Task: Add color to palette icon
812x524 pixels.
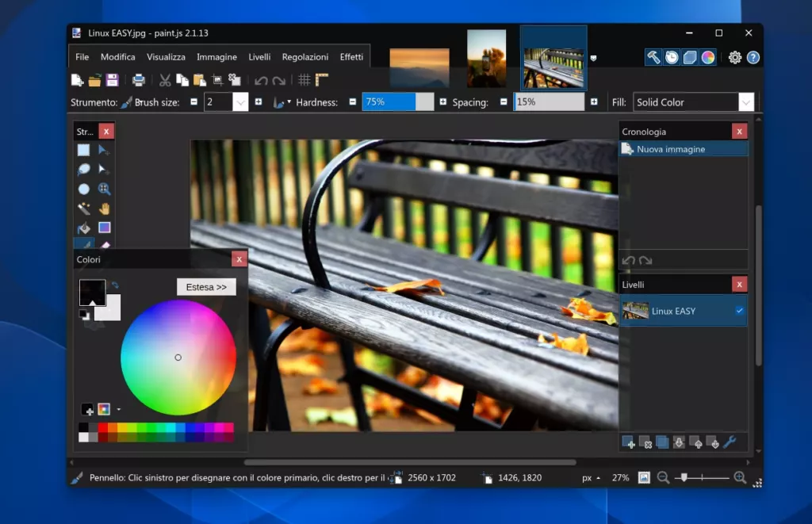Action: point(87,410)
